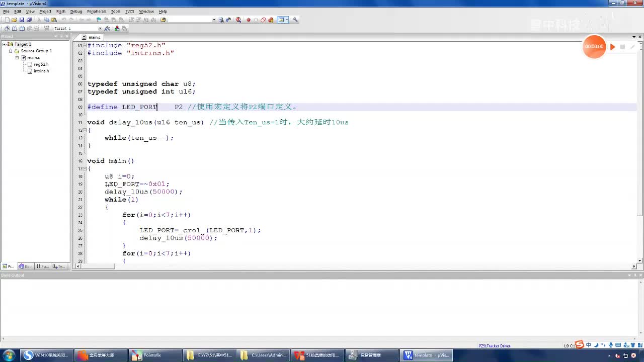Click the Download to flash LOAD icon
The image size is (644, 362).
point(46,28)
